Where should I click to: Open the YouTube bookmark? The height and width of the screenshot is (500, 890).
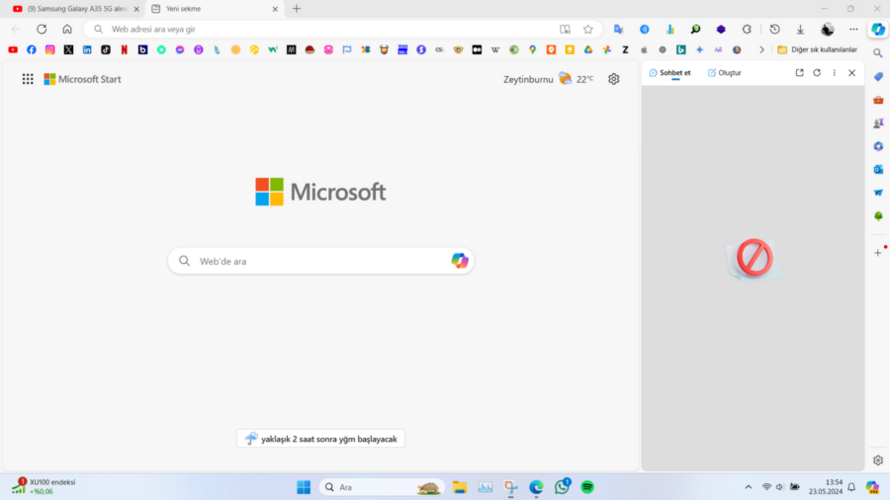coord(12,50)
